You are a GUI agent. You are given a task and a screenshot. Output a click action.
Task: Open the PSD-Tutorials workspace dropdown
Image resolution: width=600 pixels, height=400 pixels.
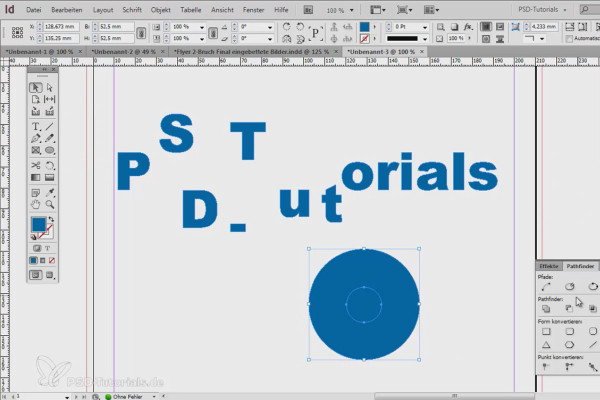(542, 10)
